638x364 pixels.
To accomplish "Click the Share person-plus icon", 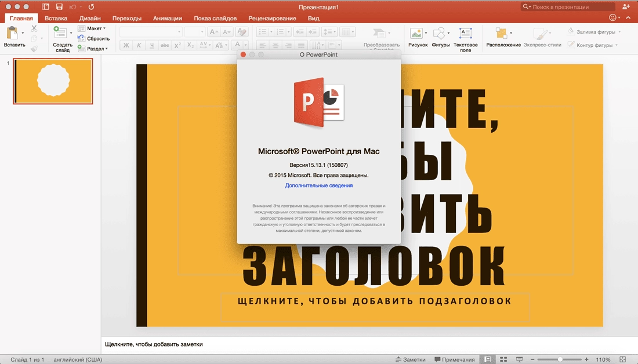I will click(x=626, y=6).
